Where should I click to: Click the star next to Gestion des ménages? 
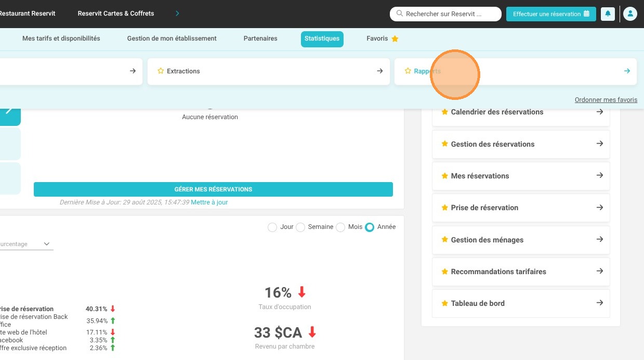click(444, 240)
